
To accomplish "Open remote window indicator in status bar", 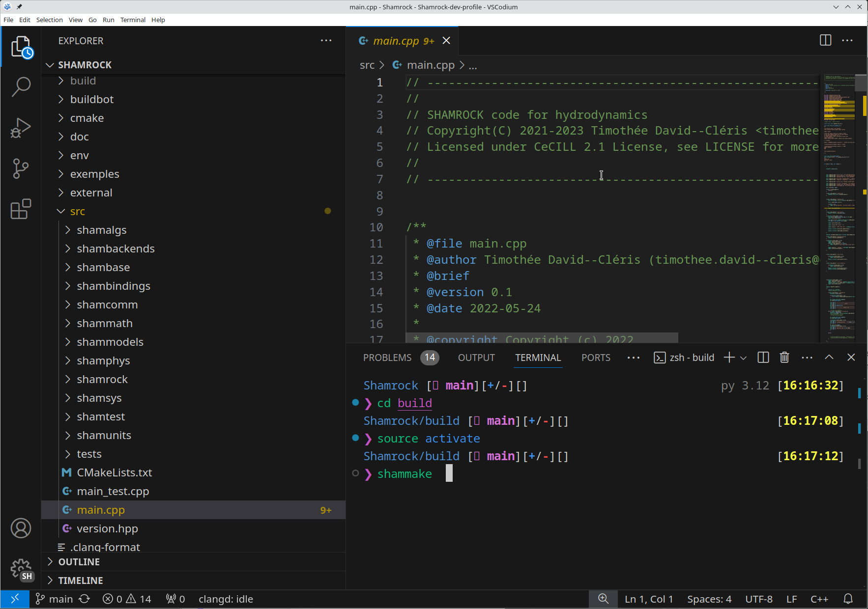I will click(15, 599).
